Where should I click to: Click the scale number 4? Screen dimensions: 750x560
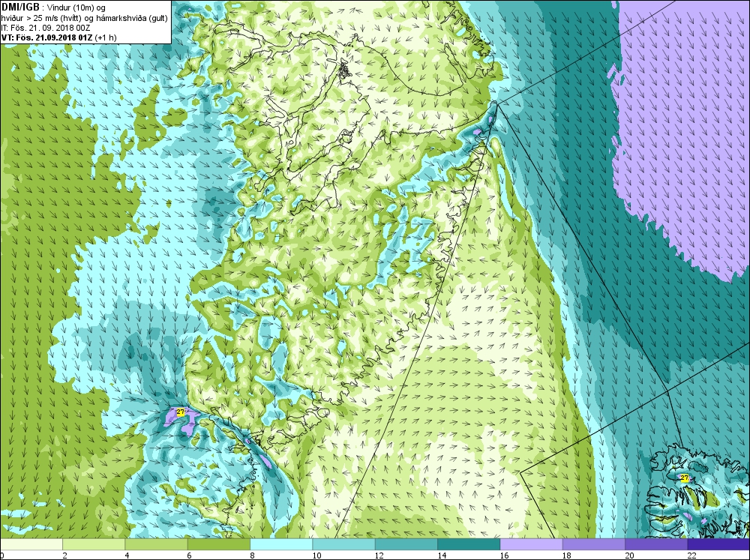127,556
